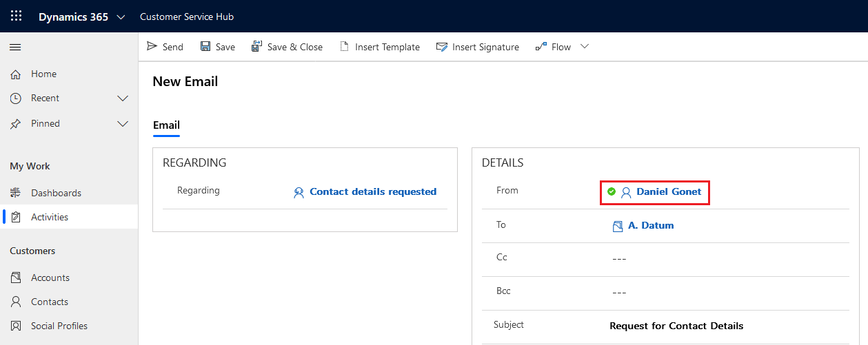Open Pinned items label

(46, 123)
